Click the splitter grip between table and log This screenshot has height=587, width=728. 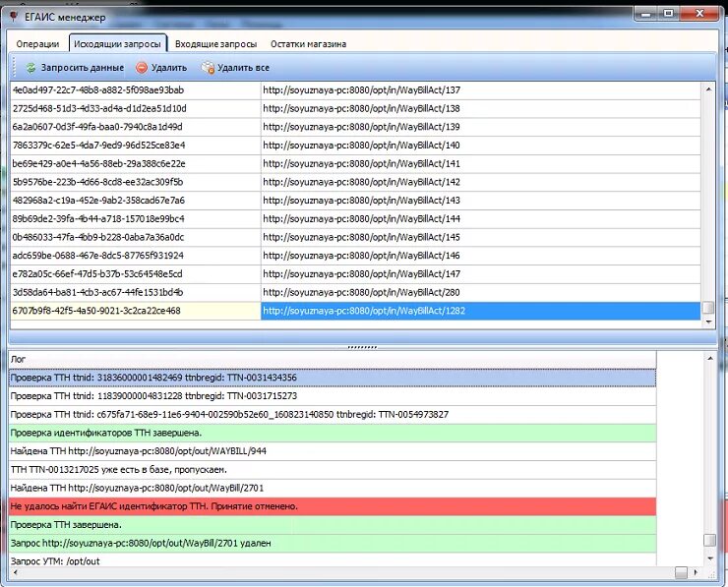(362, 347)
